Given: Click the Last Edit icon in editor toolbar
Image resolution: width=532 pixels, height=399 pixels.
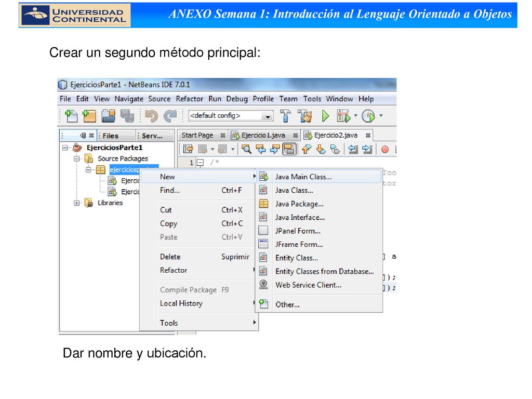Looking at the screenshot, I should point(188,149).
